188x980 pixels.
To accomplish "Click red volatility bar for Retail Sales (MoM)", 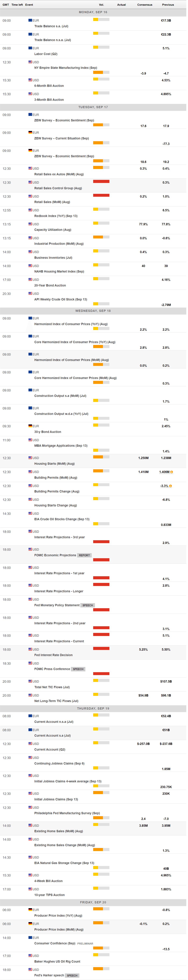I will pyautogui.click(x=101, y=195).
